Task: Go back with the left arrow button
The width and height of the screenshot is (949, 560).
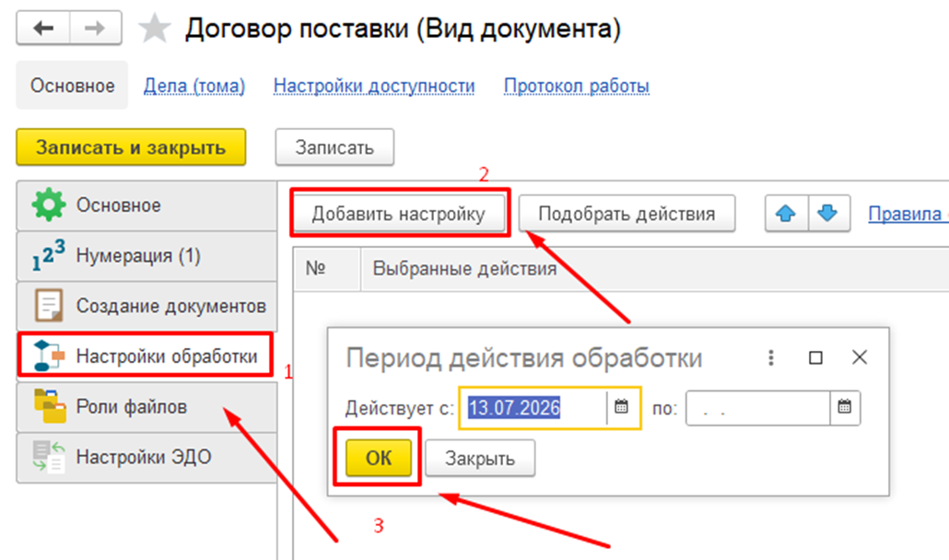Action: (43, 28)
